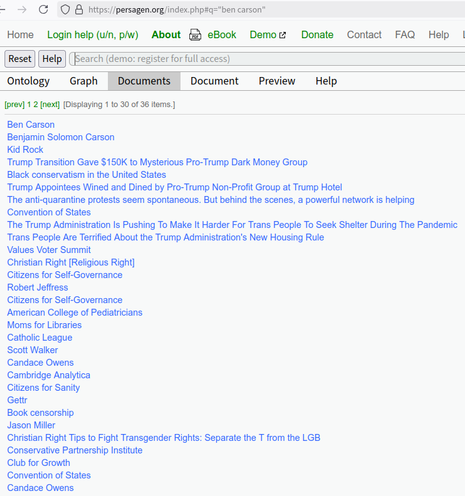The width and height of the screenshot is (465, 496).
Task: Open Black conservatism in the United States
Action: [x=87, y=175]
